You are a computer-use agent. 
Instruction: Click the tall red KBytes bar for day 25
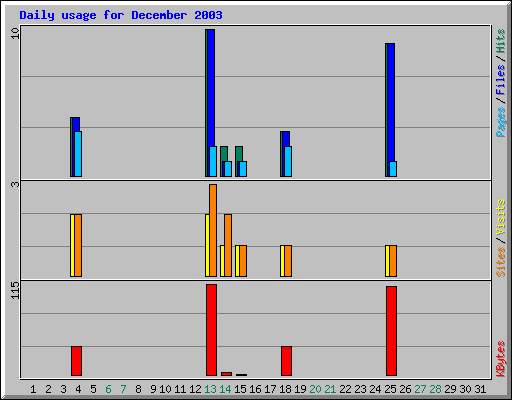[x=391, y=331]
